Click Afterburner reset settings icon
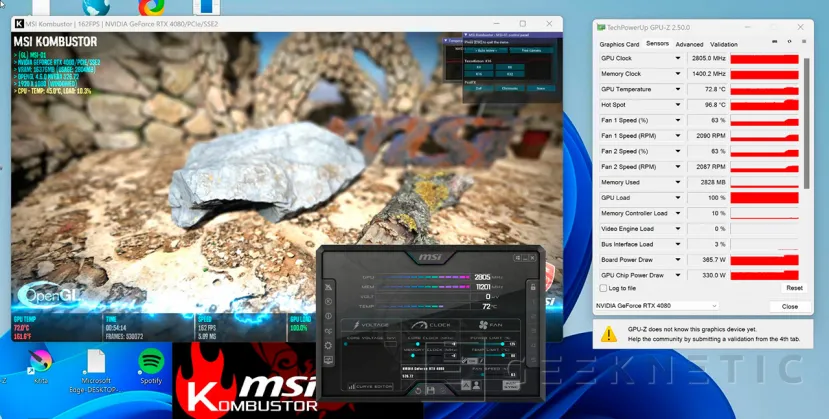This screenshot has height=419, width=829. click(418, 391)
